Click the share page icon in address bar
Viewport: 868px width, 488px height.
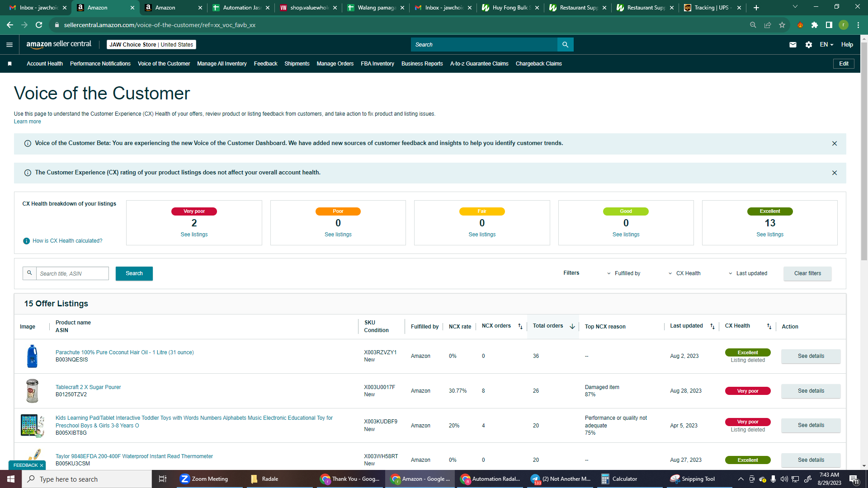(768, 25)
